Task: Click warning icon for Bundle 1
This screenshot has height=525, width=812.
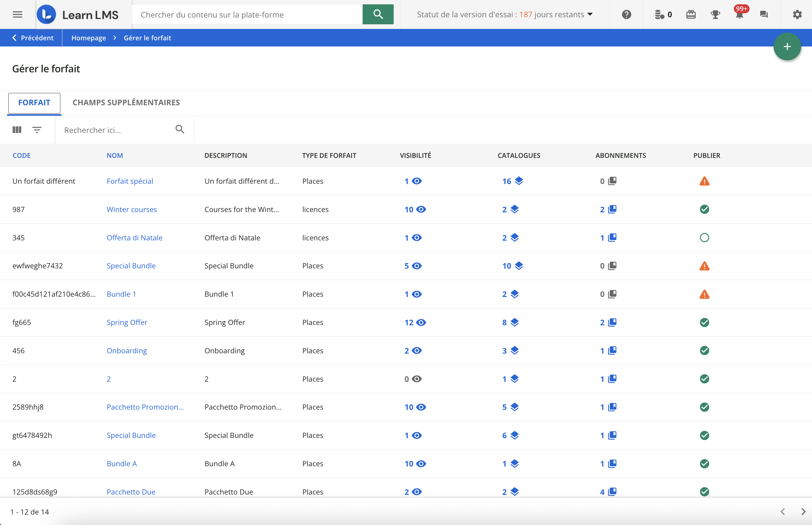Action: 704,294
